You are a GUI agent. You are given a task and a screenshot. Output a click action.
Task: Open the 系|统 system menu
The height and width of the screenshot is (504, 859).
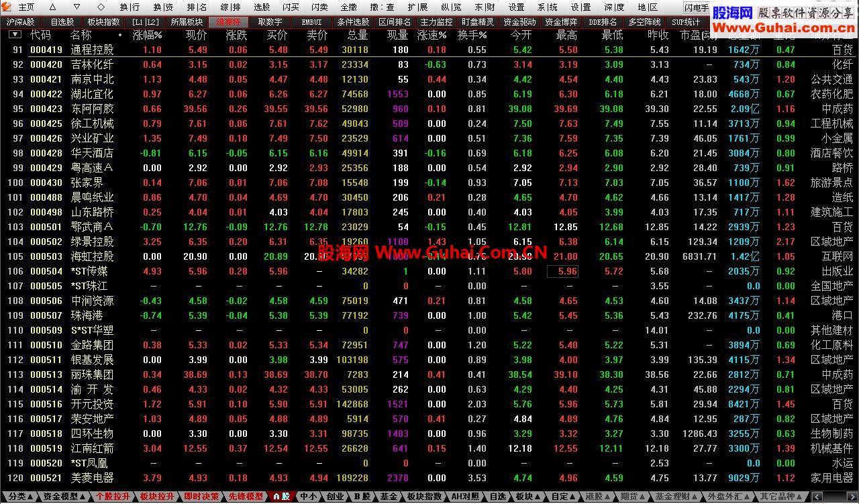click(x=548, y=7)
